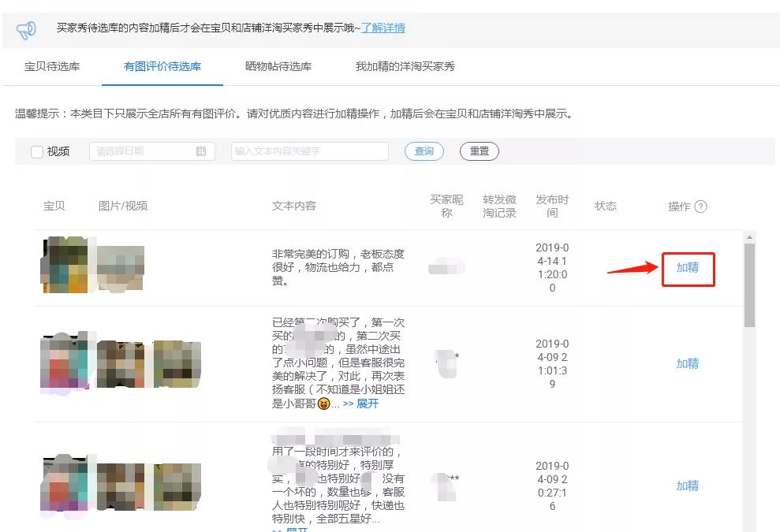Click the blue megaphone announcement icon
The height and width of the screenshot is (532, 780).
27,29
